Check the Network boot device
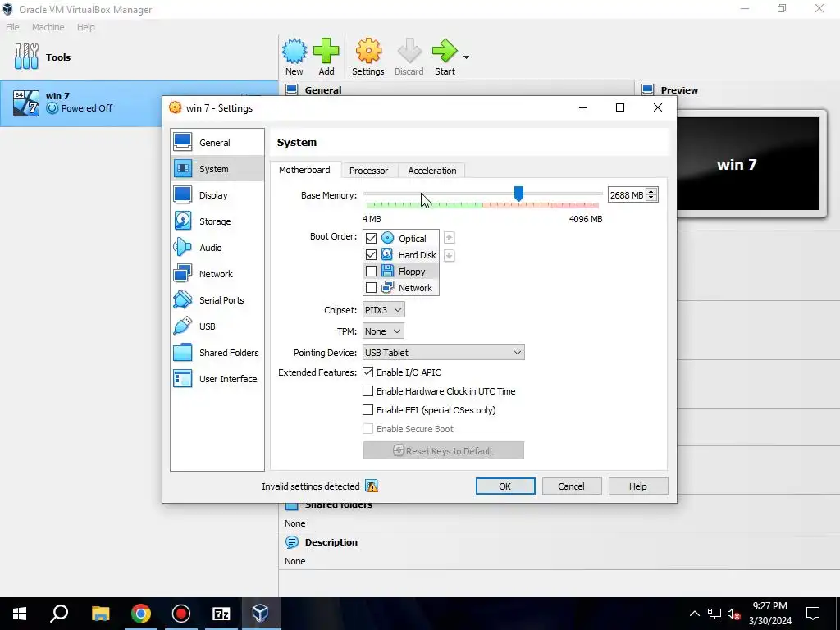Screen dimensions: 840x630 tap(371, 288)
